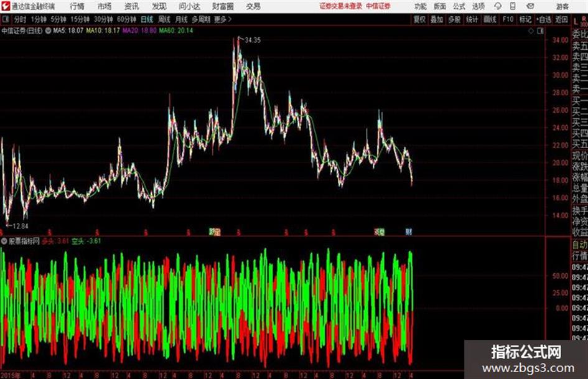Screen dimensions: 588x379
Task: Click the mobile phone icon
Action: tap(513, 6)
